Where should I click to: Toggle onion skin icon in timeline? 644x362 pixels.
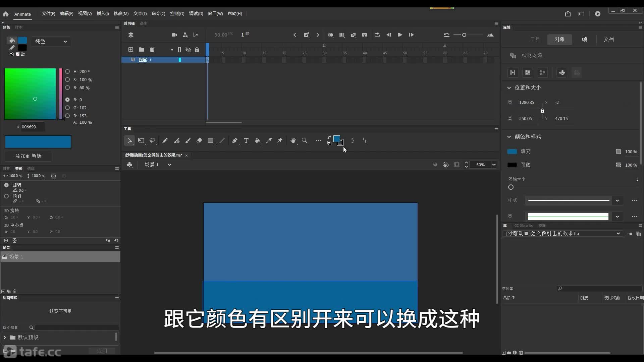point(330,35)
